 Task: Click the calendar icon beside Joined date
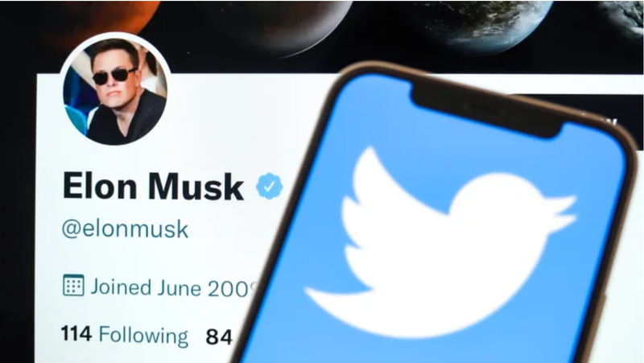(73, 285)
